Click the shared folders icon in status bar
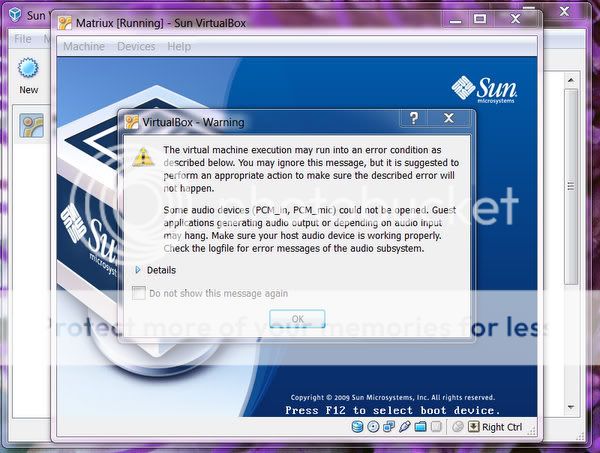Screen dimensions: 600x453 tap(420, 427)
